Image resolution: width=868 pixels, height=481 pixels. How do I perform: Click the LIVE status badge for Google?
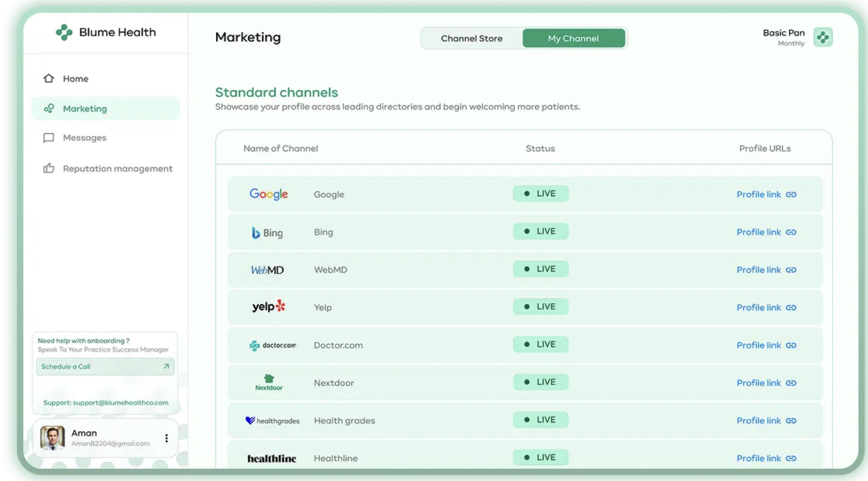coord(541,194)
